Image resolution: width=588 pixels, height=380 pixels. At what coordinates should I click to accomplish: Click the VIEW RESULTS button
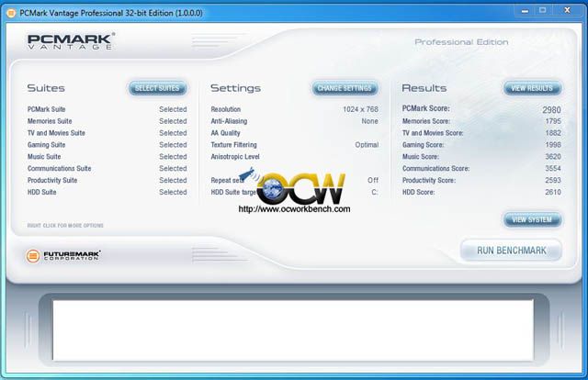click(x=532, y=88)
